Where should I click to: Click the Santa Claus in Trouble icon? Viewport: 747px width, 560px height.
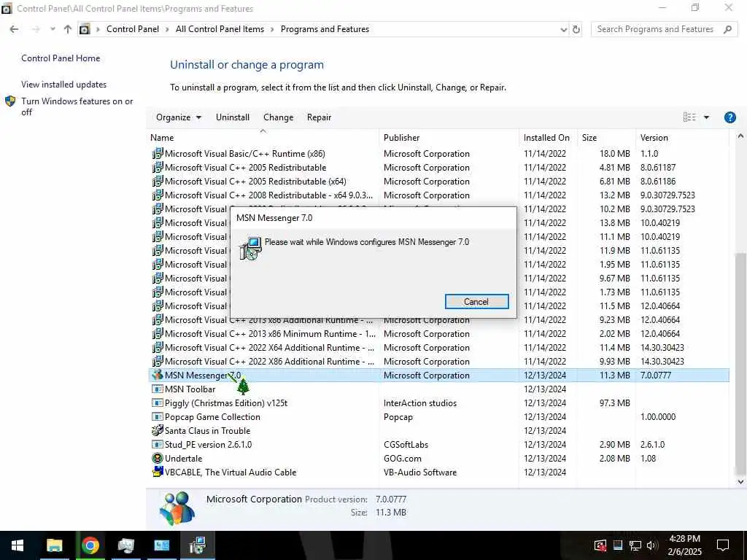pyautogui.click(x=158, y=430)
